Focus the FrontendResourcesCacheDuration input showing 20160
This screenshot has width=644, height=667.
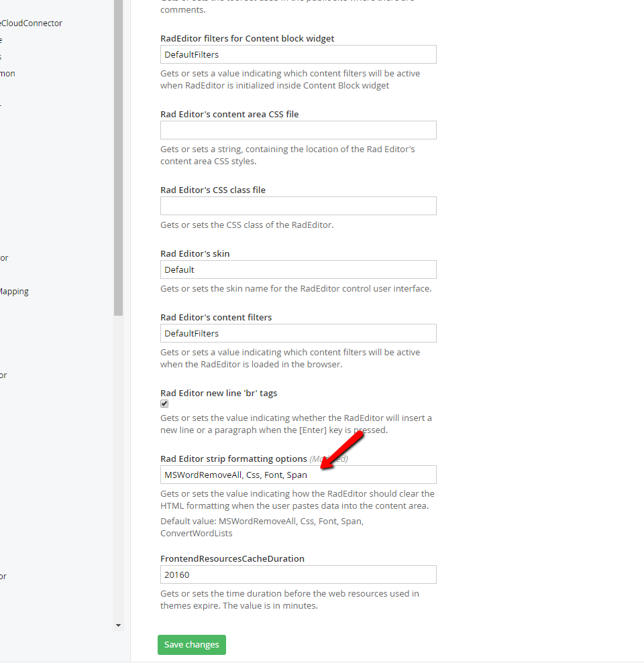(299, 574)
